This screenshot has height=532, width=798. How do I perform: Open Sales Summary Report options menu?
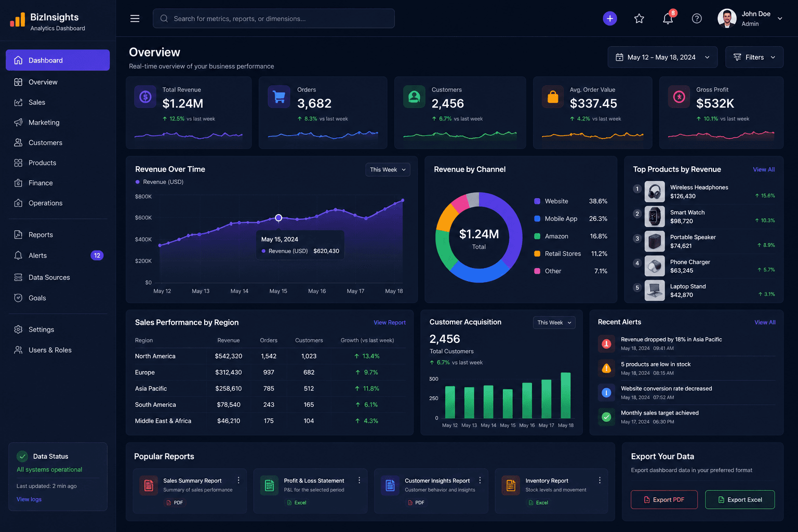point(238,481)
